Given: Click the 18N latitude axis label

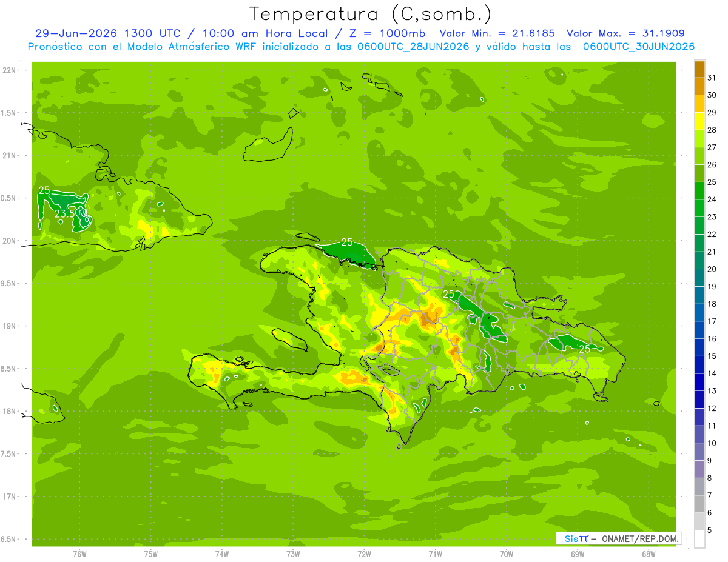Looking at the screenshot, I should pos(10,411).
